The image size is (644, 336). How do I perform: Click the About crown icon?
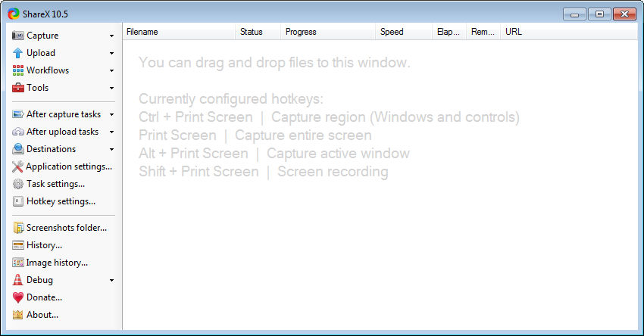point(17,315)
